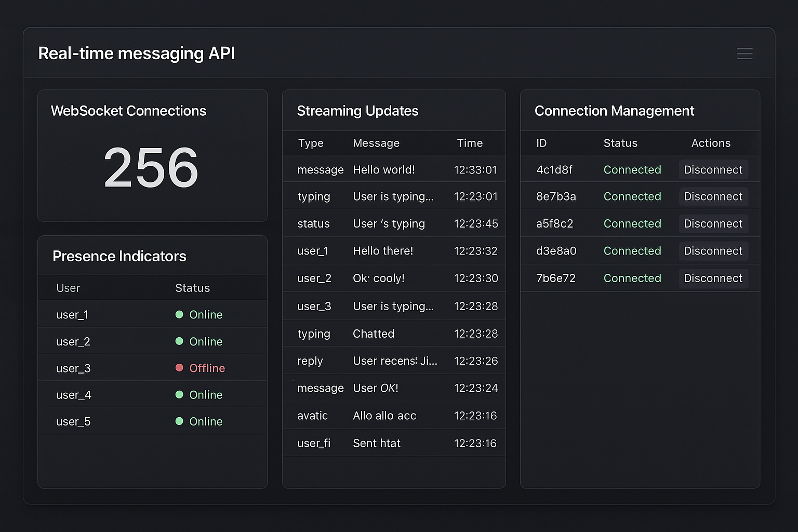Click the green status dot for user_2
The width and height of the screenshot is (798, 532).
click(179, 341)
